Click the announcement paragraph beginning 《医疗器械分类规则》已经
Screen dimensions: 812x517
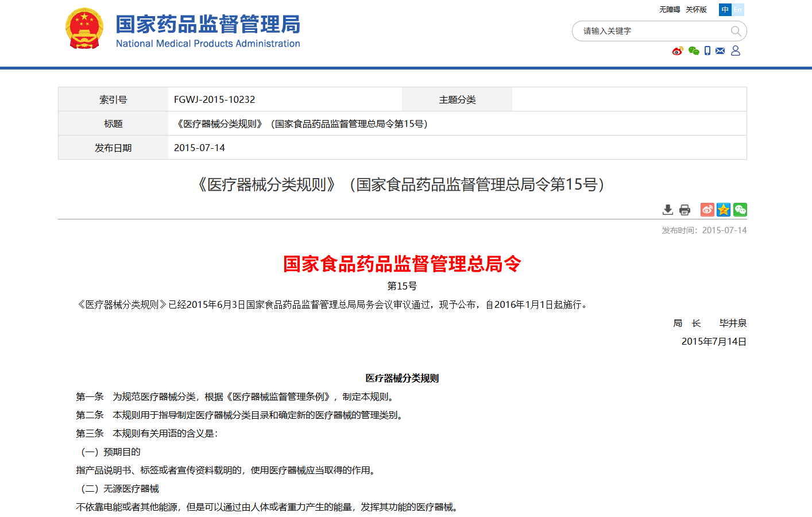click(x=333, y=305)
